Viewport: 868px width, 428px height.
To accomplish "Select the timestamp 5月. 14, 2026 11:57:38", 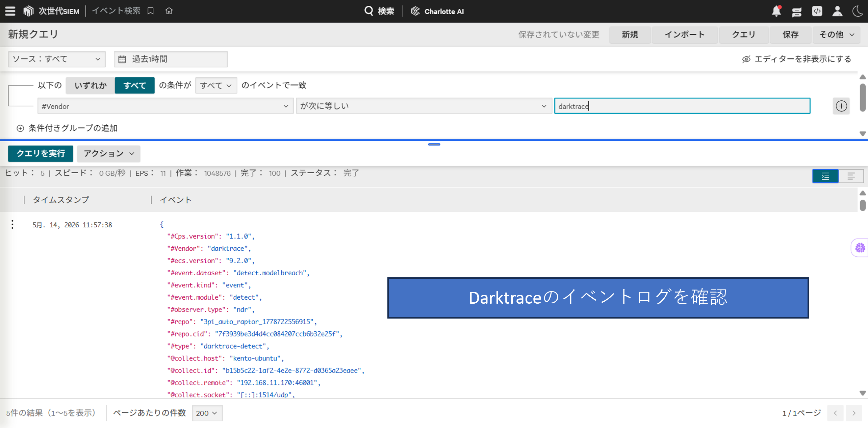I will pos(72,225).
